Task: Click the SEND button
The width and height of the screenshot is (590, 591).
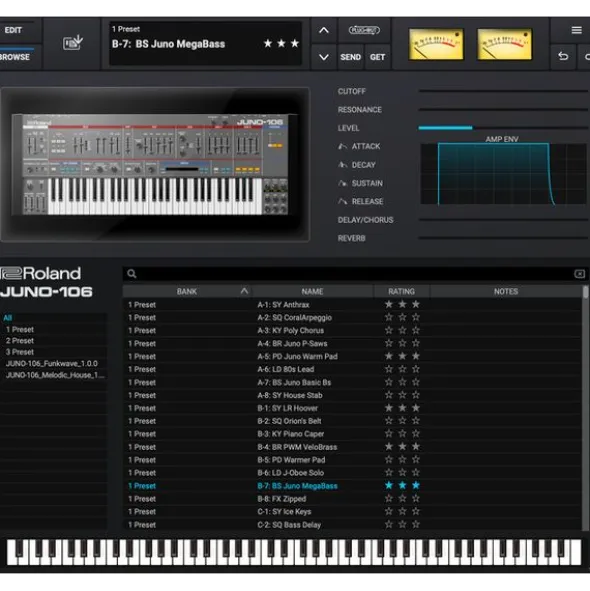Action: click(x=350, y=57)
